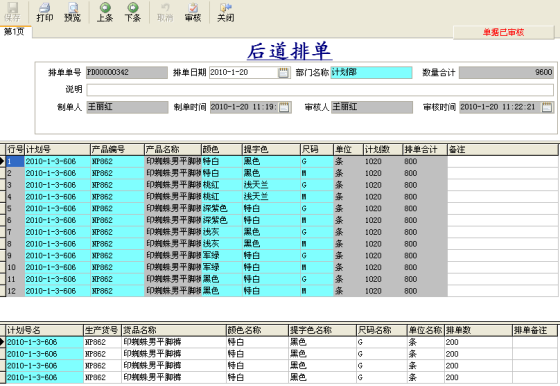Screen dimensions: 560x386
Task: Click the 计划数 column header
Action: click(383, 150)
